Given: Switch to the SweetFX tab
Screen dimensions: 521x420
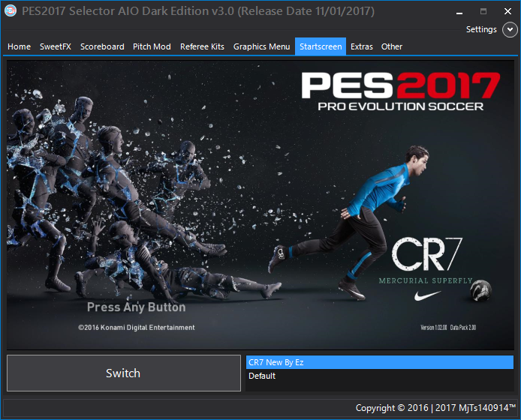Looking at the screenshot, I should click(x=56, y=46).
